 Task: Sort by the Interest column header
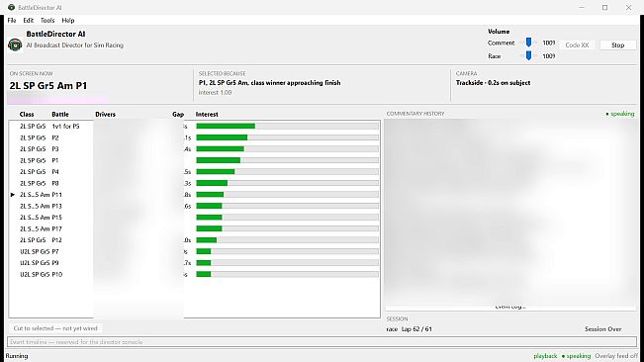[x=207, y=114]
